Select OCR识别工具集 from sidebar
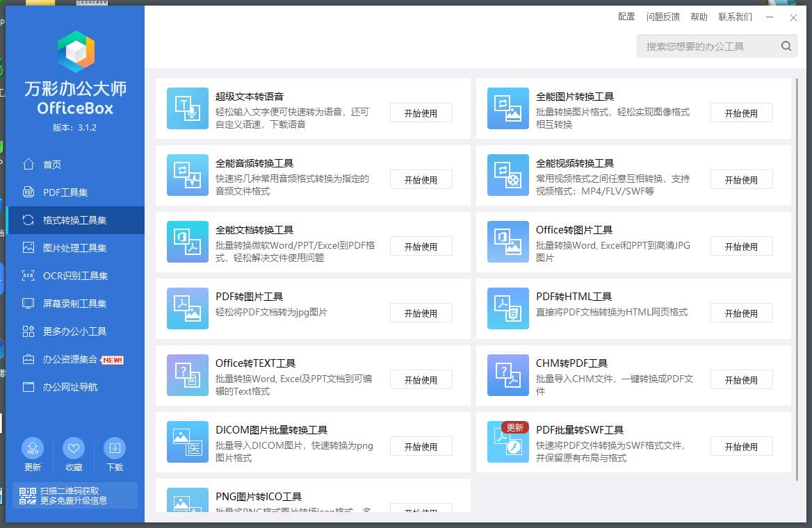Viewport: 812px width, 528px height. click(x=74, y=276)
